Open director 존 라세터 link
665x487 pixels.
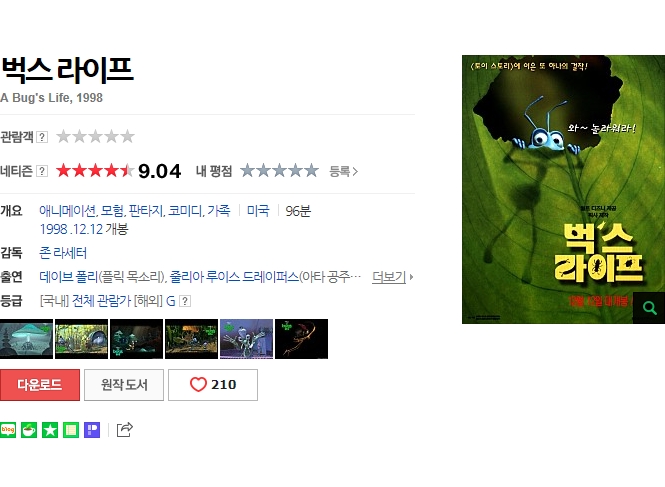tap(63, 253)
